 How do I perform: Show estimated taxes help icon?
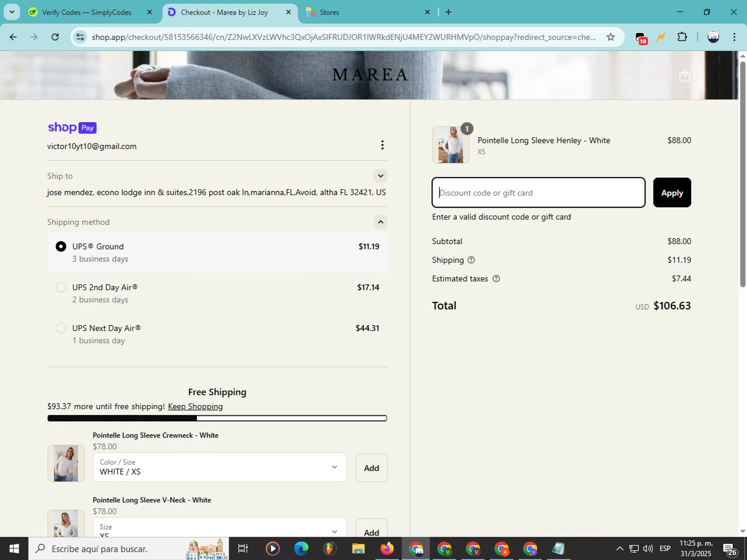click(496, 279)
